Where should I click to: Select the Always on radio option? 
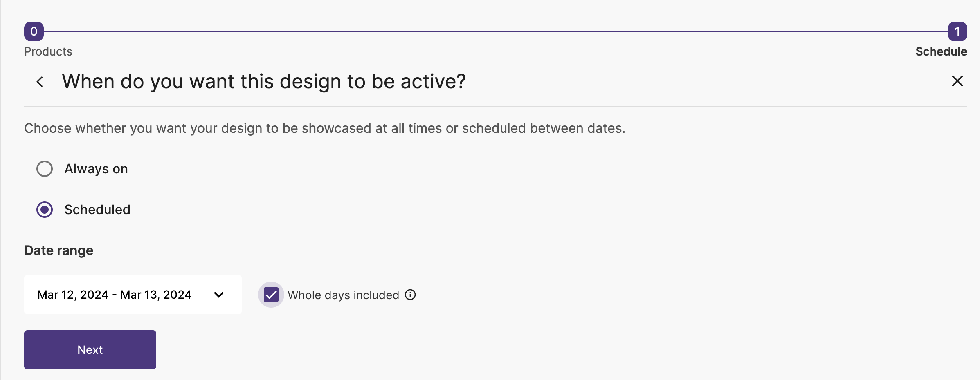click(45, 169)
